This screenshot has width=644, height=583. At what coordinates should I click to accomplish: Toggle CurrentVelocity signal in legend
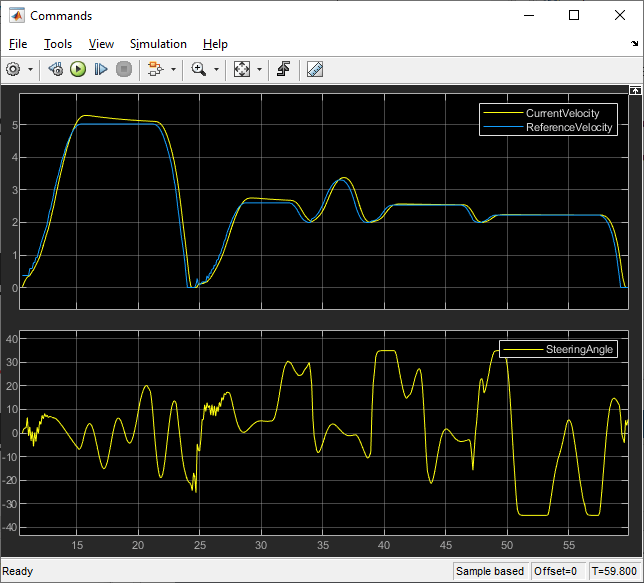(562, 113)
